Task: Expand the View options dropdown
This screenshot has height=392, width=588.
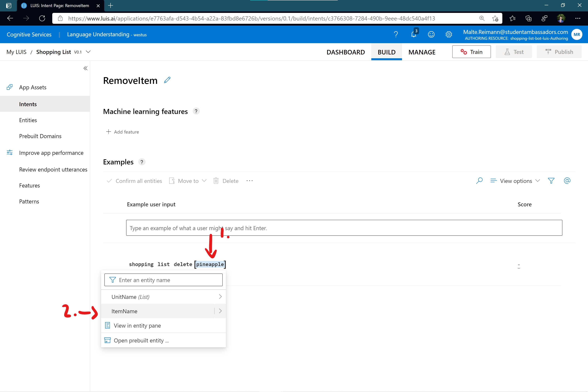Action: tap(515, 181)
